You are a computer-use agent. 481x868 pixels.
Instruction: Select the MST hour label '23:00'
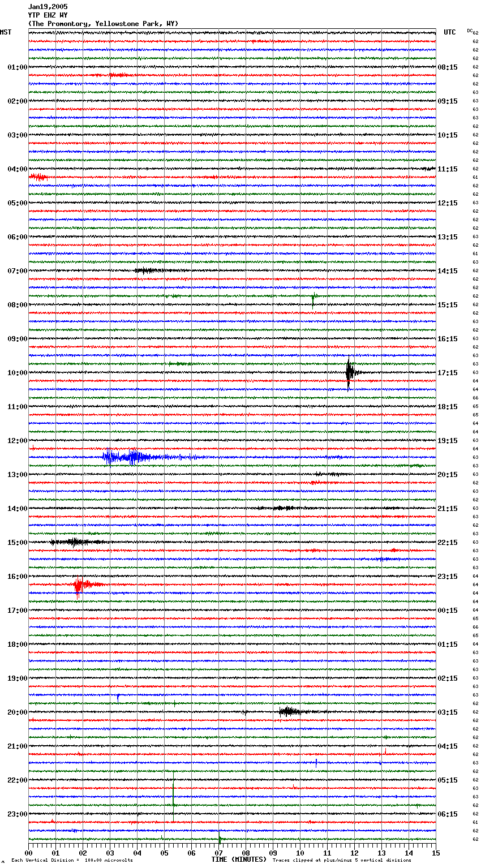[x=17, y=814]
